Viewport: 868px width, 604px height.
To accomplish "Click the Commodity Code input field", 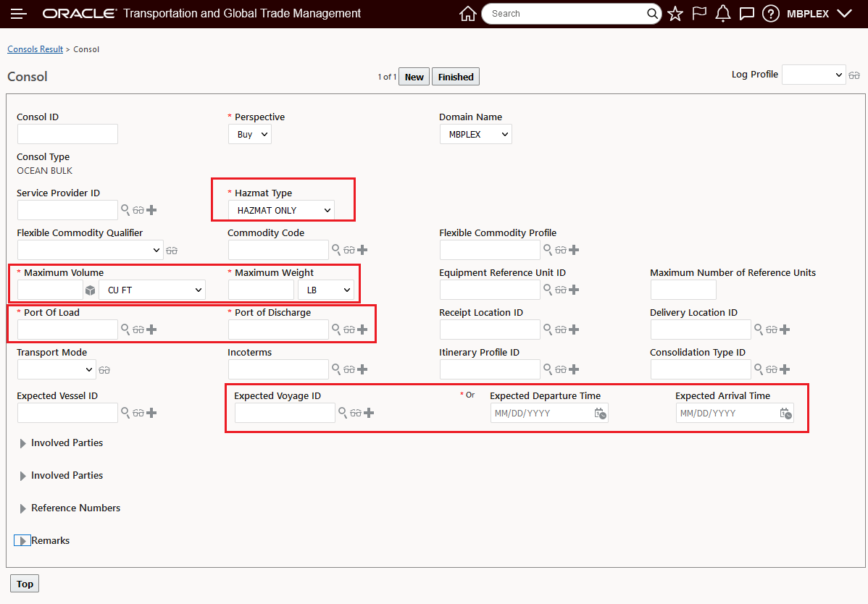I will (x=278, y=250).
